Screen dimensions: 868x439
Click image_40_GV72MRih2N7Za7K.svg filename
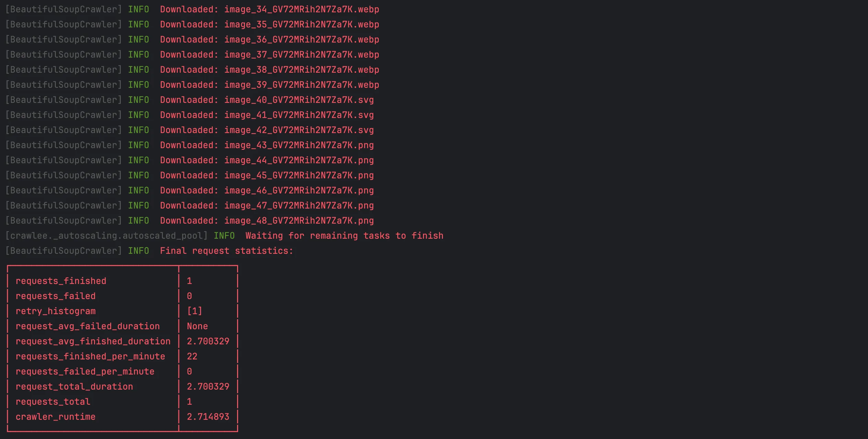(299, 100)
